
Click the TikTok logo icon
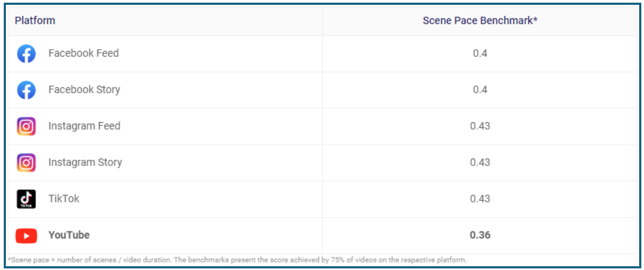tap(26, 199)
